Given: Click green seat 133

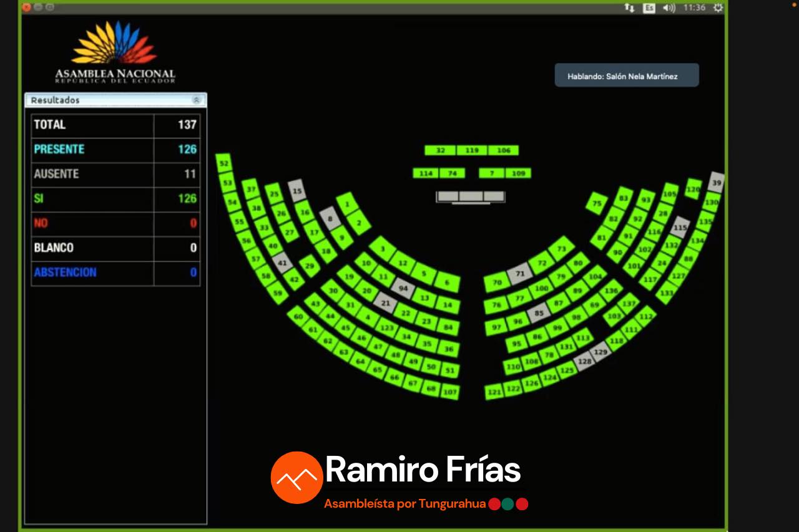Looking at the screenshot, I should tap(667, 293).
